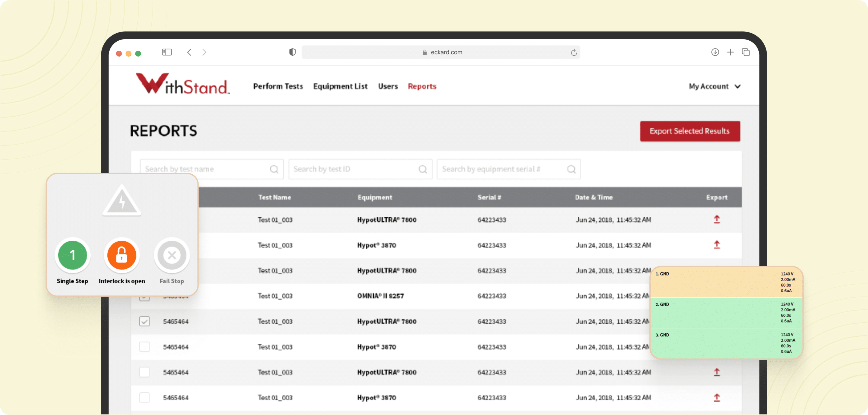Focus the Search by test name field
The height and width of the screenshot is (415, 868).
212,169
